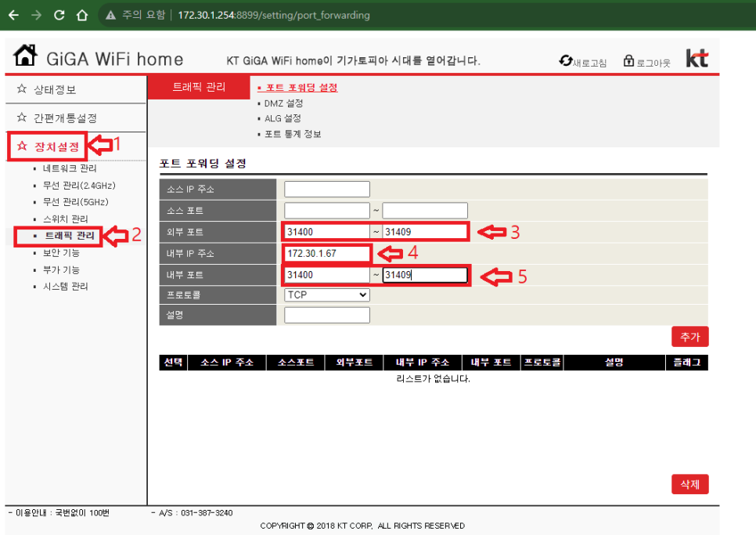This screenshot has height=535, width=756.
Task: Click the 트래픽 관리 red tab
Action: [x=199, y=87]
